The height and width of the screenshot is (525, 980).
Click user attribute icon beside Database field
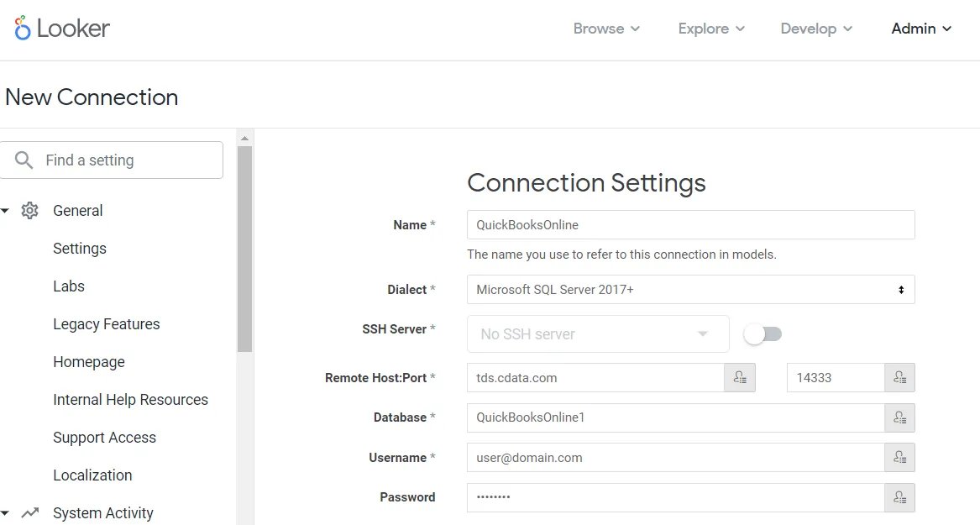tap(899, 417)
